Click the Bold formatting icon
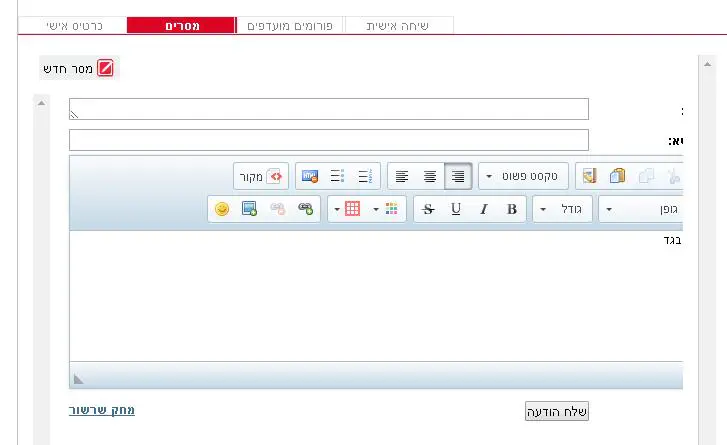 pos(512,209)
